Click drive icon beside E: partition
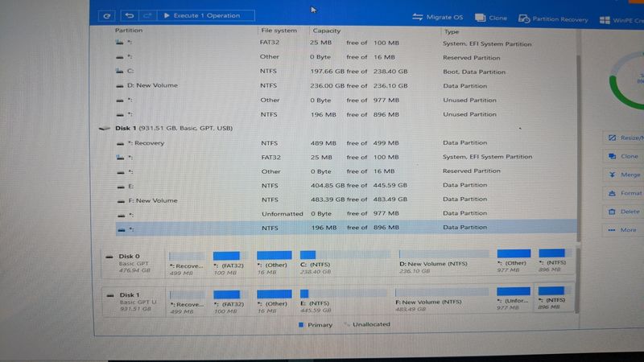 tap(121, 187)
